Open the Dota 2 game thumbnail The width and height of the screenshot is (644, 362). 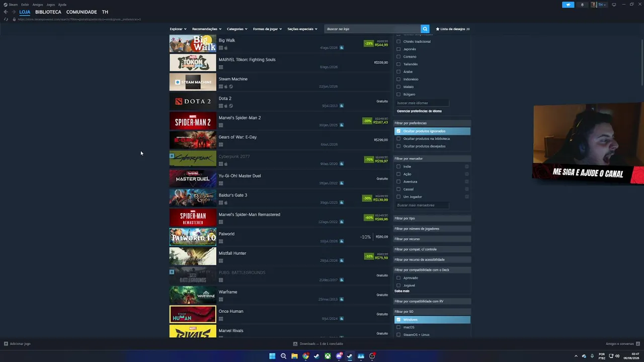tap(193, 102)
